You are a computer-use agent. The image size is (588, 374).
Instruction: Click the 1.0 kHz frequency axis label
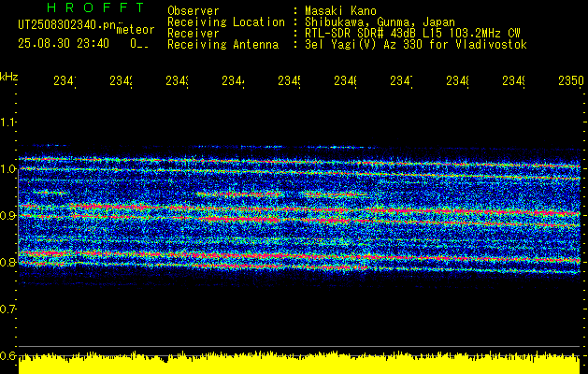7,169
